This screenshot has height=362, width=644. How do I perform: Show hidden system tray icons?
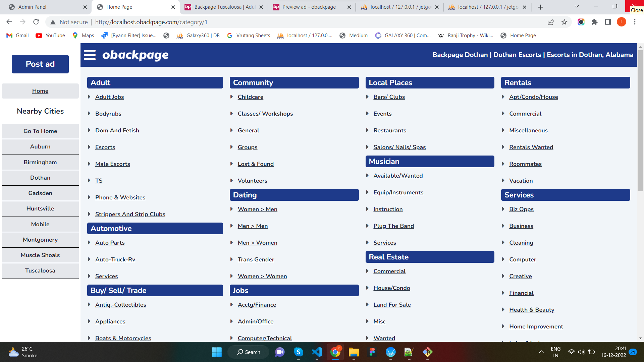click(x=541, y=352)
